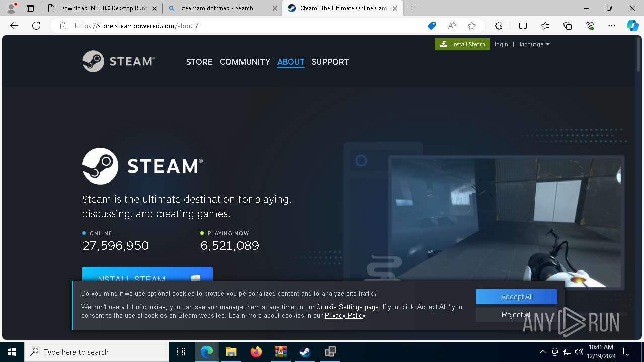
Task: Accept all cookies
Action: coord(517,297)
